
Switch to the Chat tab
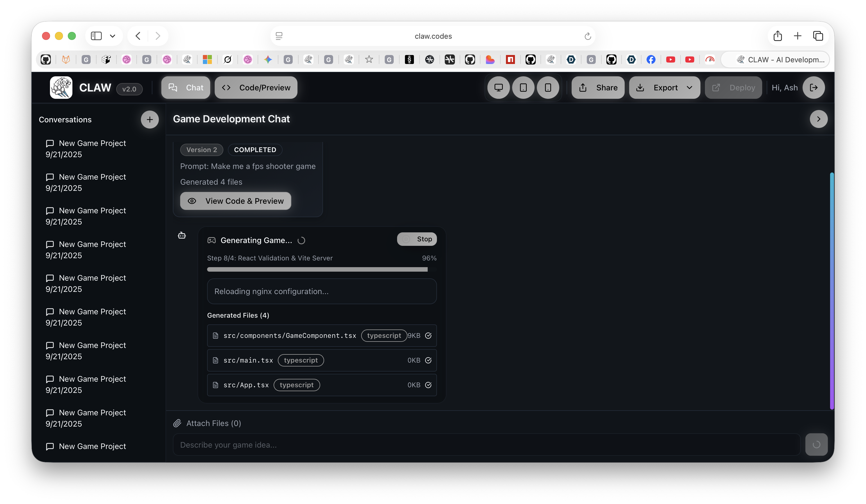pos(186,88)
